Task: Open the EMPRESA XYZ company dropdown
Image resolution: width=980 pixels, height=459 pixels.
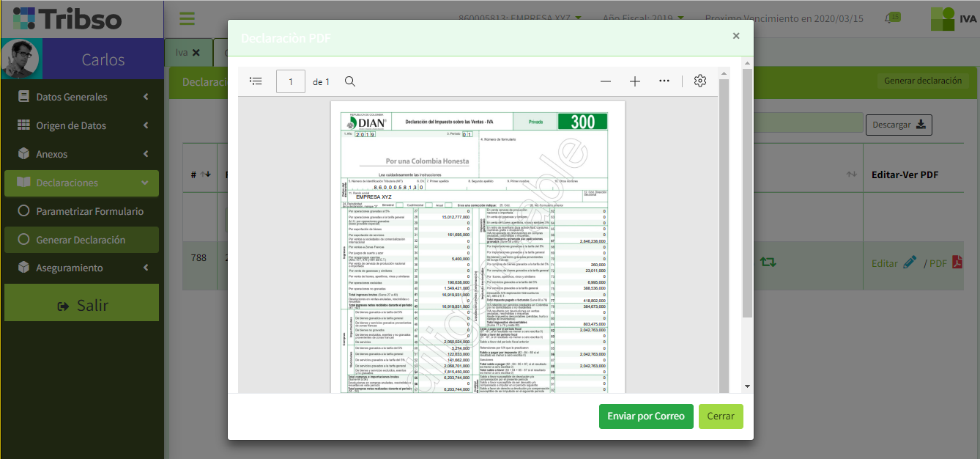Action: (x=520, y=18)
